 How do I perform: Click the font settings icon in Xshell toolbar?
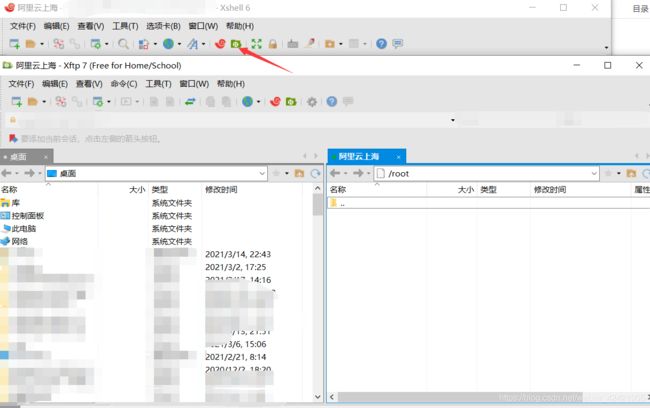pyautogui.click(x=192, y=44)
